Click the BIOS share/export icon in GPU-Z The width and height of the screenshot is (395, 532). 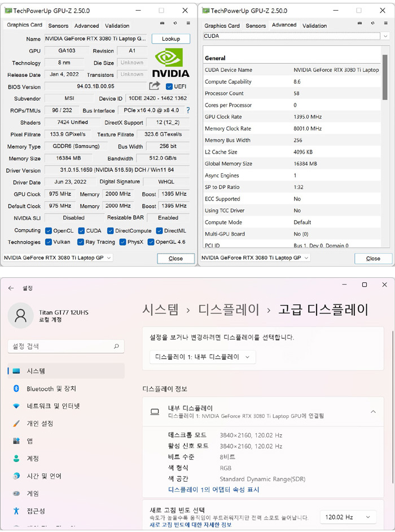coord(154,86)
